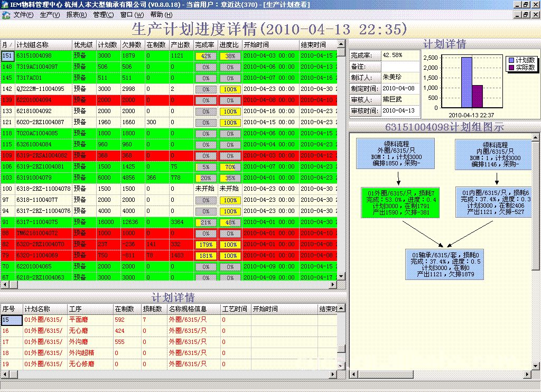Click row number cell 151
Image resolution: width=541 pixels, height=392 pixels.
point(7,55)
